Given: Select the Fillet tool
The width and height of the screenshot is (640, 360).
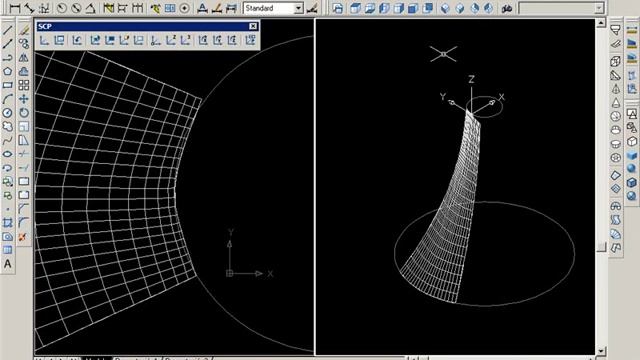Looking at the screenshot, I should 24,223.
